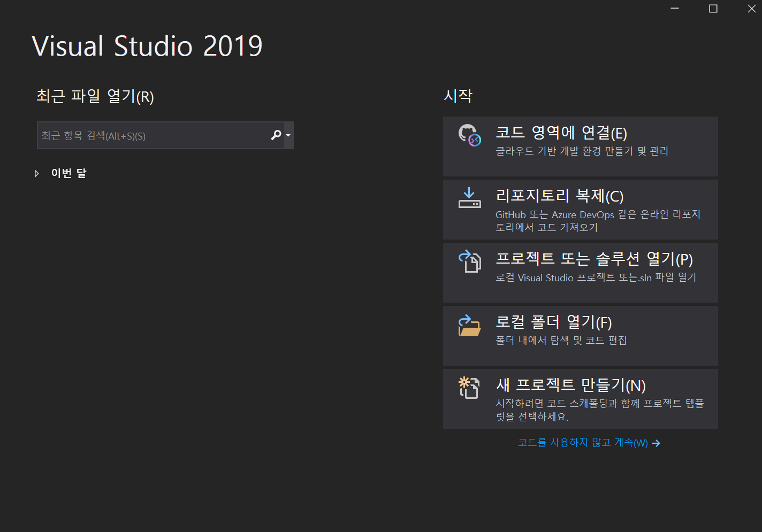
Task: Click the clone repository download icon
Action: click(x=470, y=198)
